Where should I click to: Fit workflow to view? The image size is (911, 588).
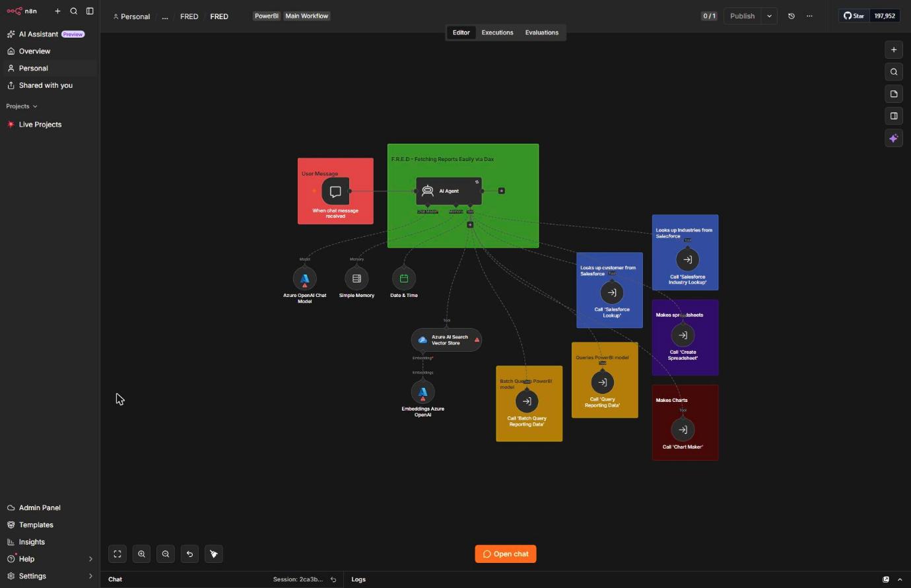pyautogui.click(x=118, y=554)
